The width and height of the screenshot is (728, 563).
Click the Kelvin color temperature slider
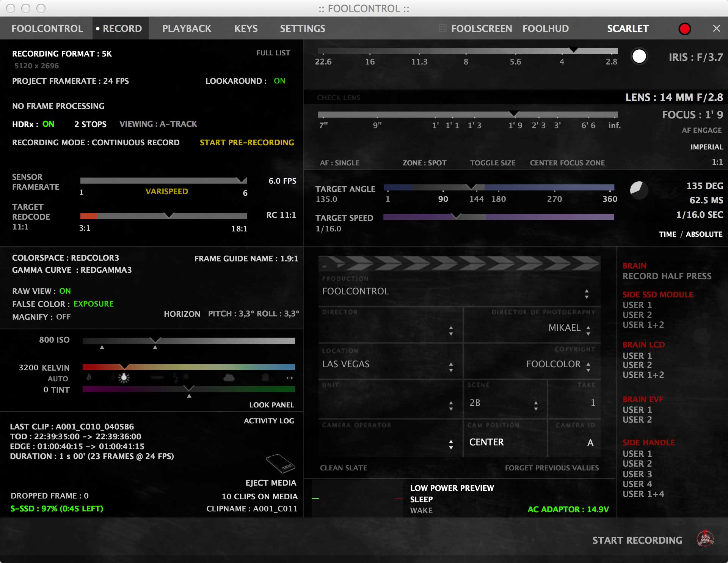(x=188, y=367)
